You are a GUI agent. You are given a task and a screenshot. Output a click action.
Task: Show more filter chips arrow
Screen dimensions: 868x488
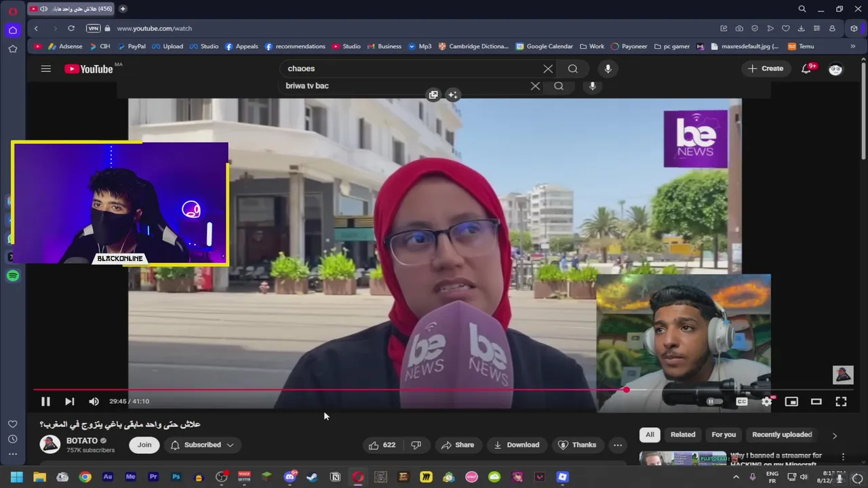tap(835, 435)
